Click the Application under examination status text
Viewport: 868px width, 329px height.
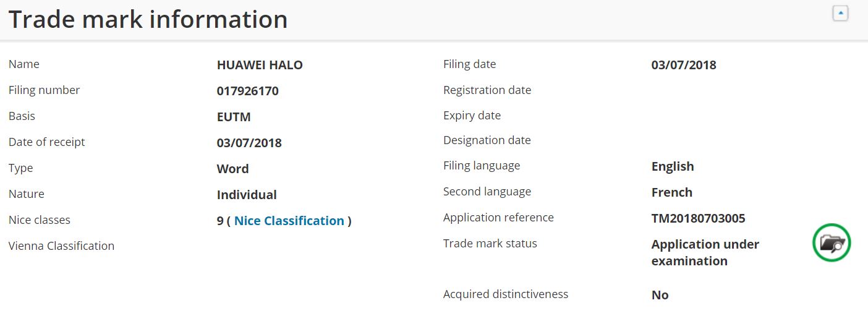705,252
